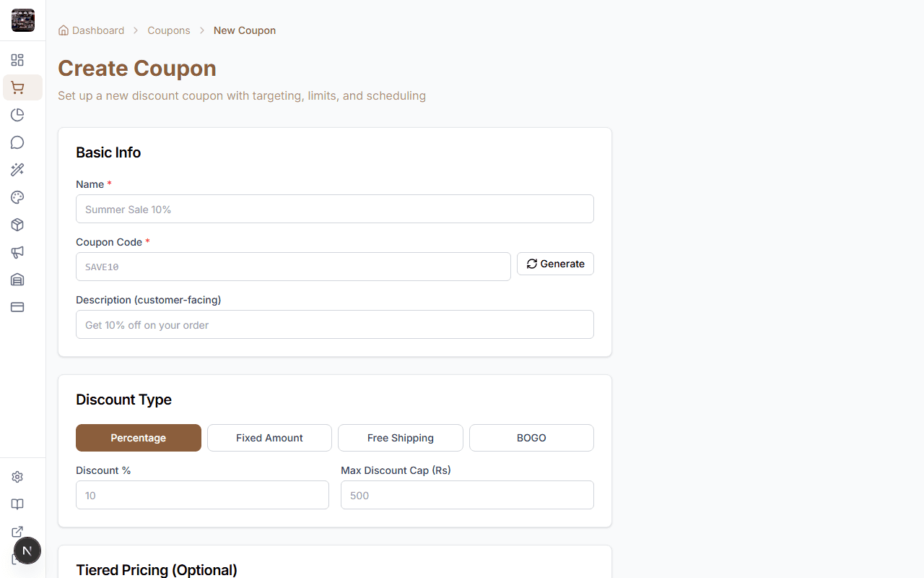This screenshot has width=924, height=578.
Task: Open the documentation book icon
Action: click(17, 504)
